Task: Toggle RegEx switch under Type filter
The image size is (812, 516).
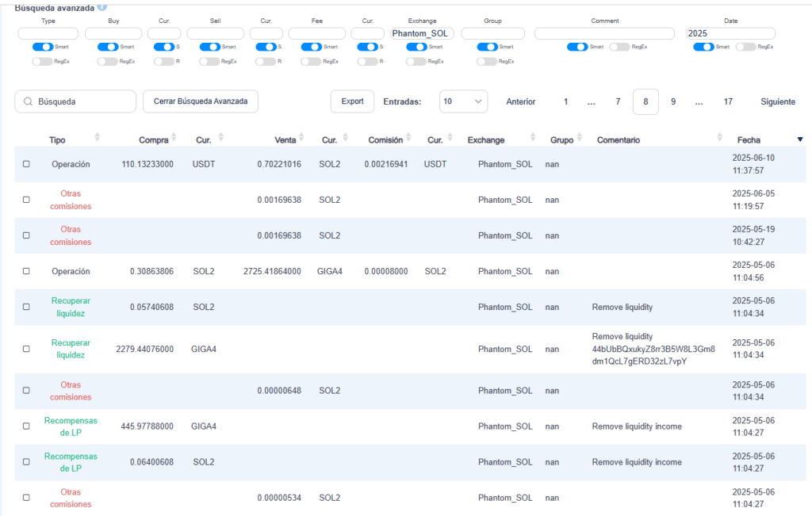Action: pyautogui.click(x=43, y=61)
